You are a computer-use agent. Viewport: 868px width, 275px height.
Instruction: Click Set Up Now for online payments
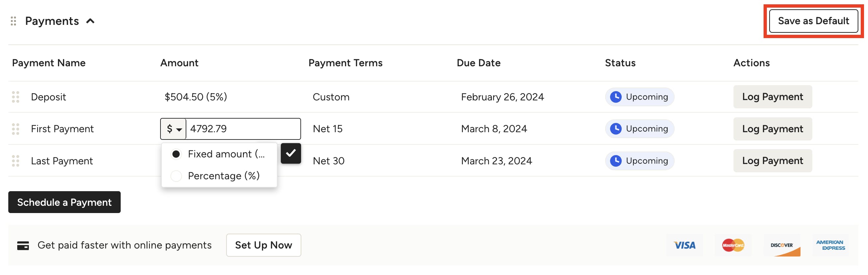coord(264,246)
